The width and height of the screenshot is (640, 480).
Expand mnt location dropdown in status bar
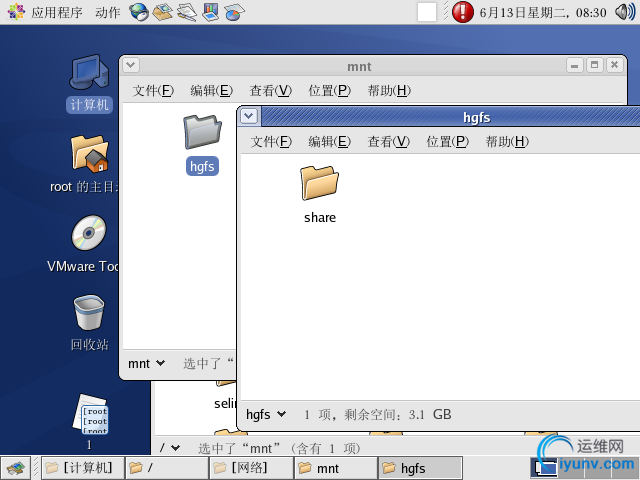[x=146, y=363]
